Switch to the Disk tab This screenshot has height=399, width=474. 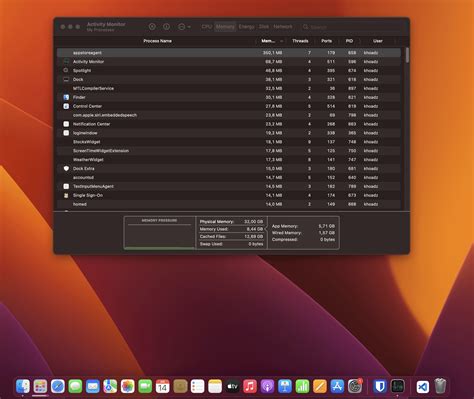tap(264, 27)
